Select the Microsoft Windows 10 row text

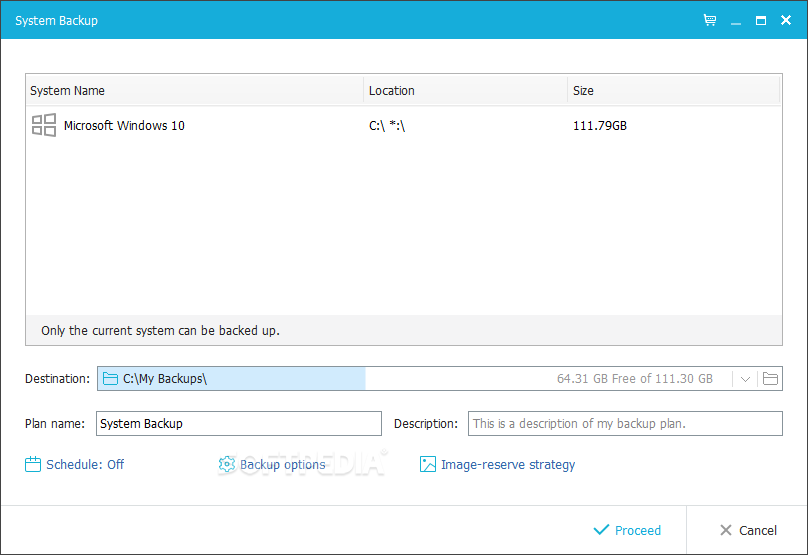(x=124, y=125)
